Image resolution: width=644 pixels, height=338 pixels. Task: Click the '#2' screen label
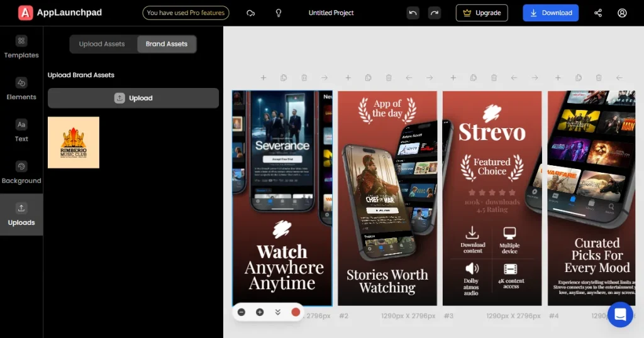tap(344, 316)
